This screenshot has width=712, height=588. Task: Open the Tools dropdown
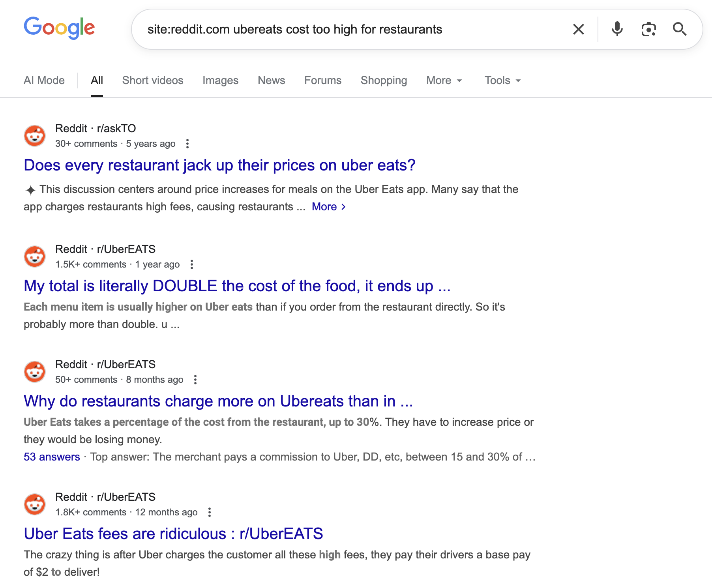click(502, 81)
